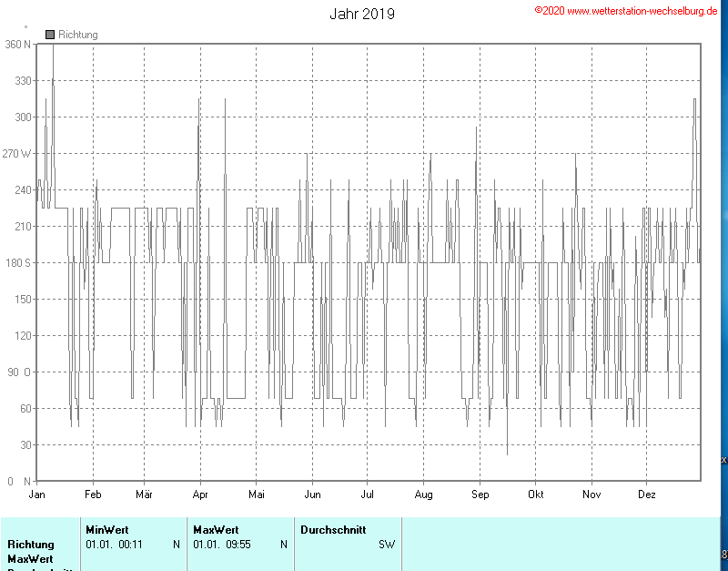Click the 120 y-axis label
Screen dimensions: 728x571
tap(24, 335)
